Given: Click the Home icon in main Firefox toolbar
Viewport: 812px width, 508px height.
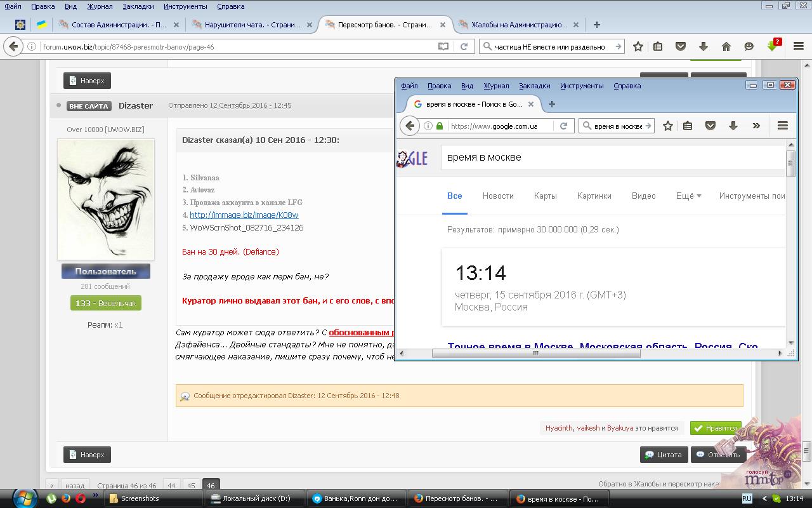Looking at the screenshot, I should [726, 46].
